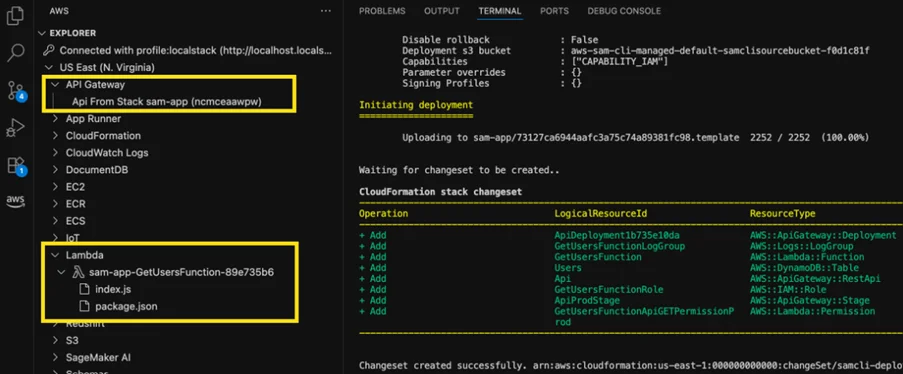Click AWS::IAM::Role resource type
Screen dimensions: 903x374
(788, 289)
